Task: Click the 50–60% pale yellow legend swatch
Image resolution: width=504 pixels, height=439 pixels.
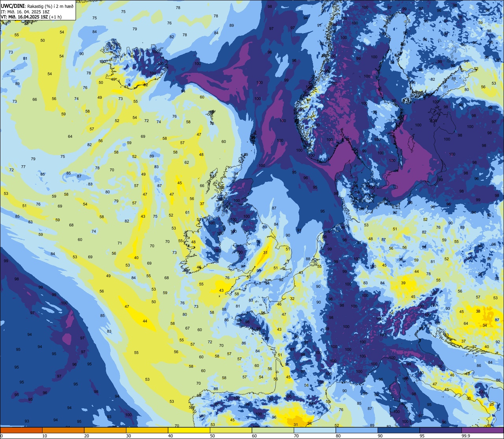Action: tap(231, 430)
